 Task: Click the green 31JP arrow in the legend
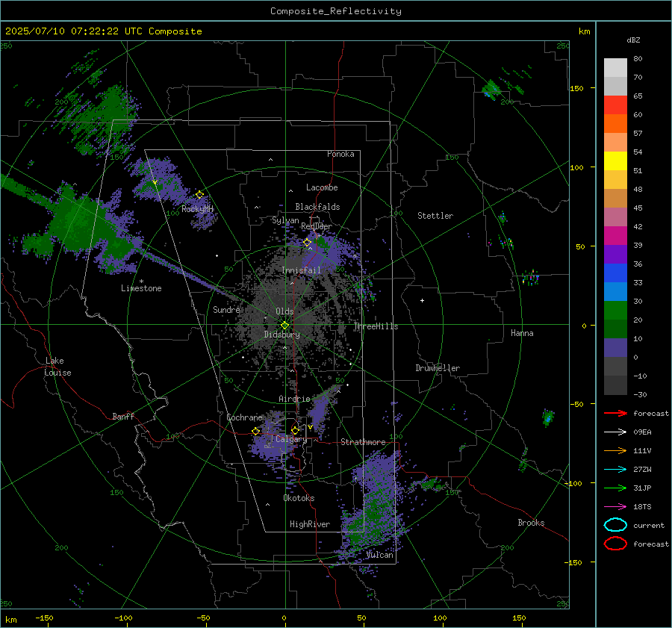coord(615,488)
